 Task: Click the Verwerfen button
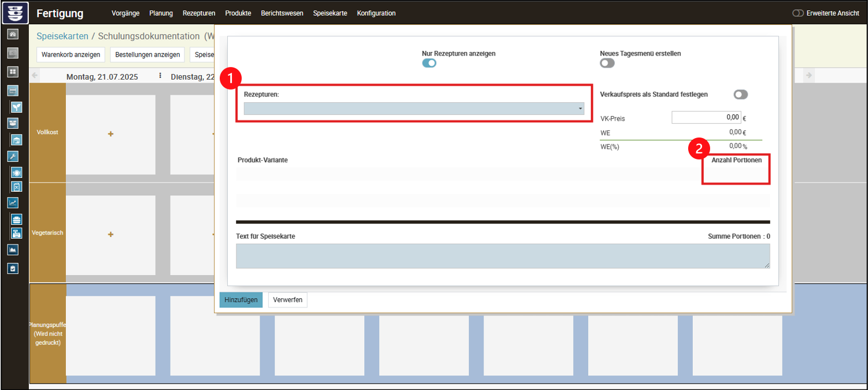(287, 300)
